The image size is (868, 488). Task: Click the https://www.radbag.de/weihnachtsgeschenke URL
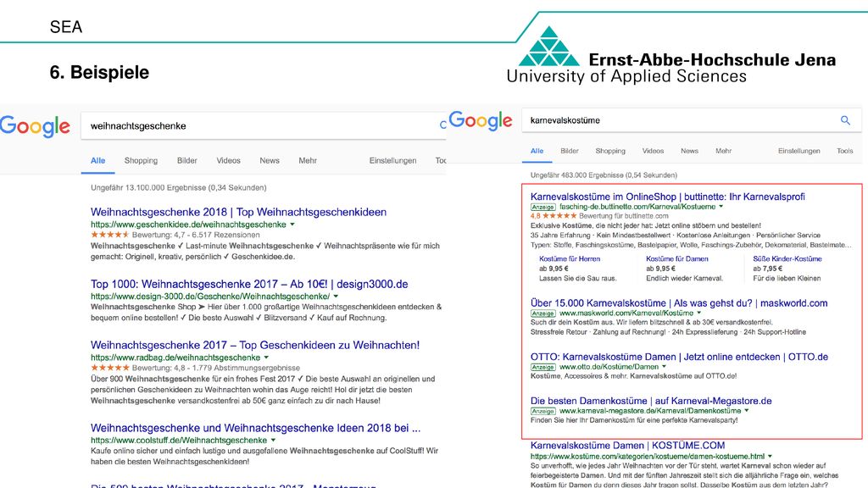click(x=175, y=358)
